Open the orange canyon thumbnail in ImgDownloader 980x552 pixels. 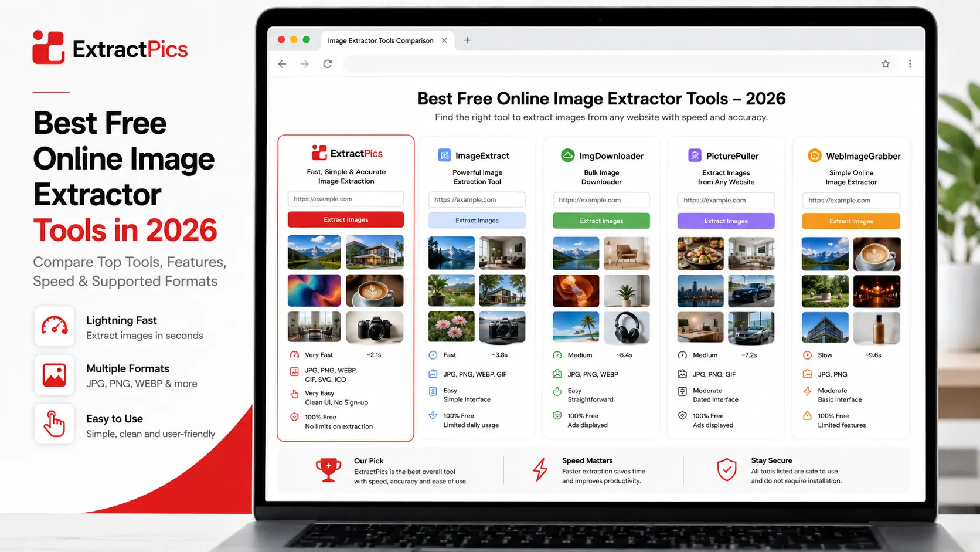click(576, 291)
